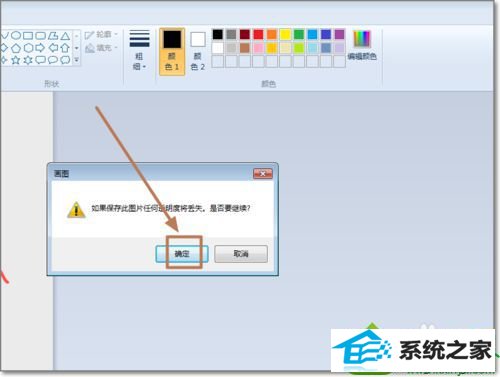The image size is (500, 377).
Task: Select the pentagon shape
Action: point(16,48)
